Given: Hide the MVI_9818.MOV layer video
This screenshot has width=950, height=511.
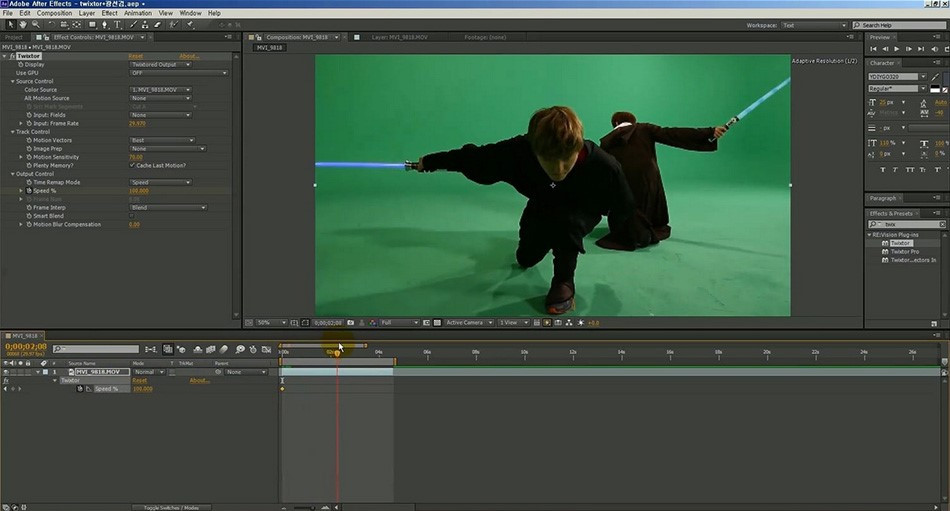Looking at the screenshot, I should [6, 372].
